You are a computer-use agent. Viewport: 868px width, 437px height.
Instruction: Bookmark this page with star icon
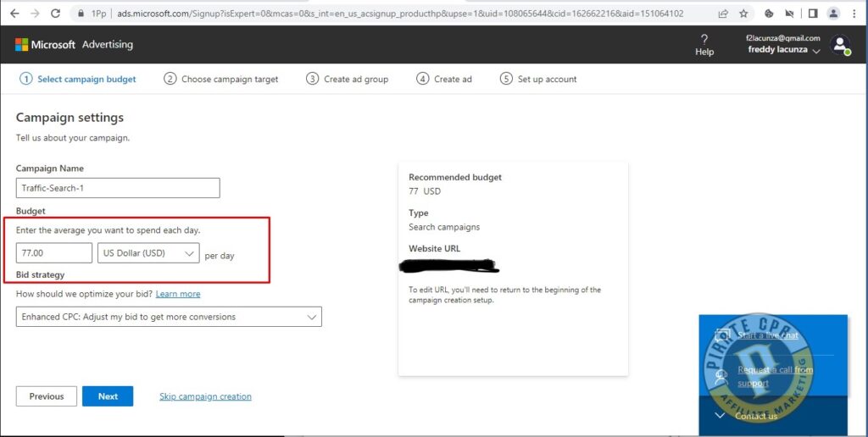(x=743, y=14)
